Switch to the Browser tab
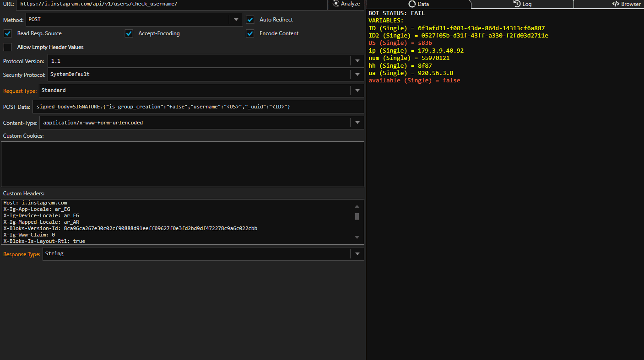Viewport: 644px width, 360px height. tap(626, 4)
